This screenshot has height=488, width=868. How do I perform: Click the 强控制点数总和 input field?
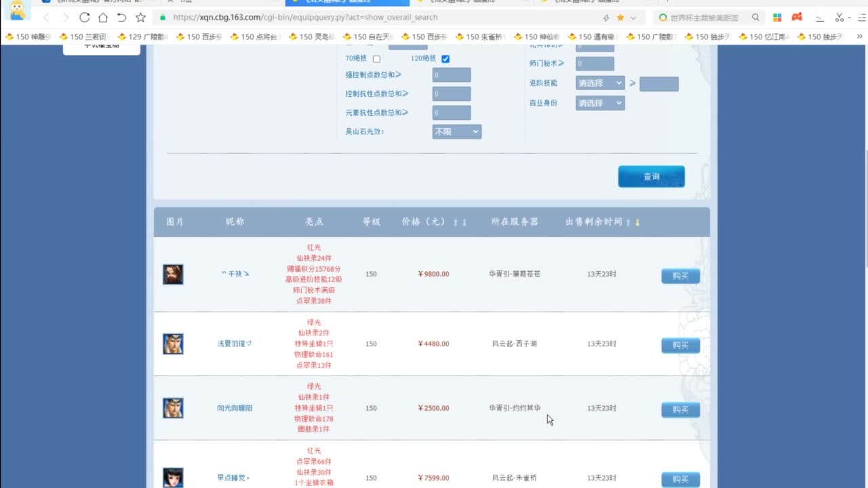coord(451,75)
